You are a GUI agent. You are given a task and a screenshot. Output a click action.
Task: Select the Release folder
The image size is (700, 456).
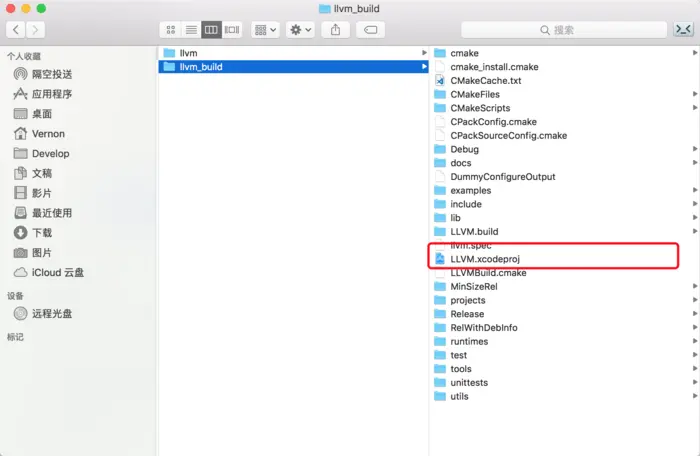click(x=565, y=314)
